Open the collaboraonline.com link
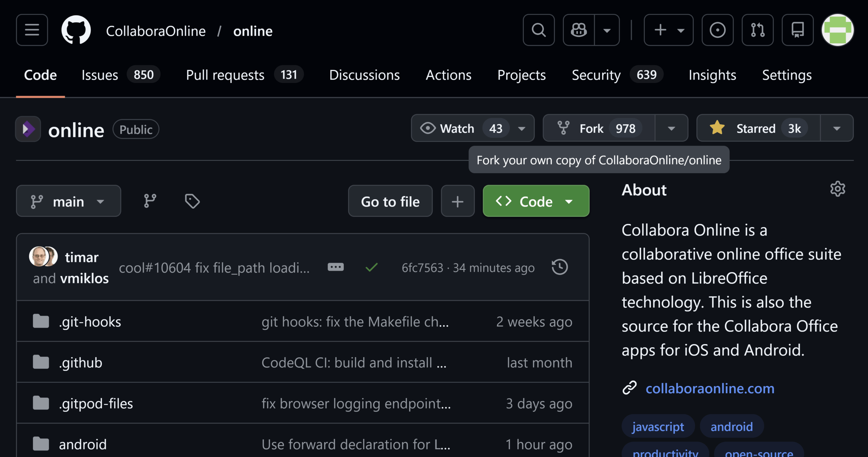 coord(710,388)
